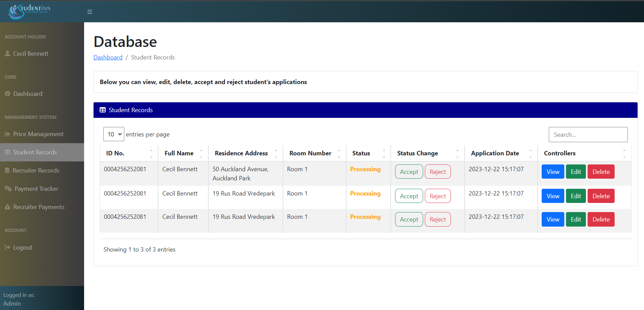Sort by Application Date column header

(x=501, y=153)
